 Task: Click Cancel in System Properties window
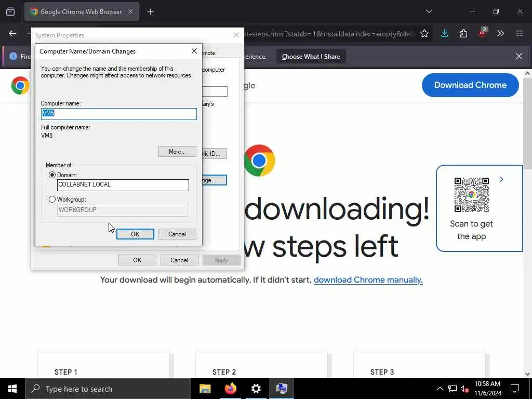coord(179,260)
